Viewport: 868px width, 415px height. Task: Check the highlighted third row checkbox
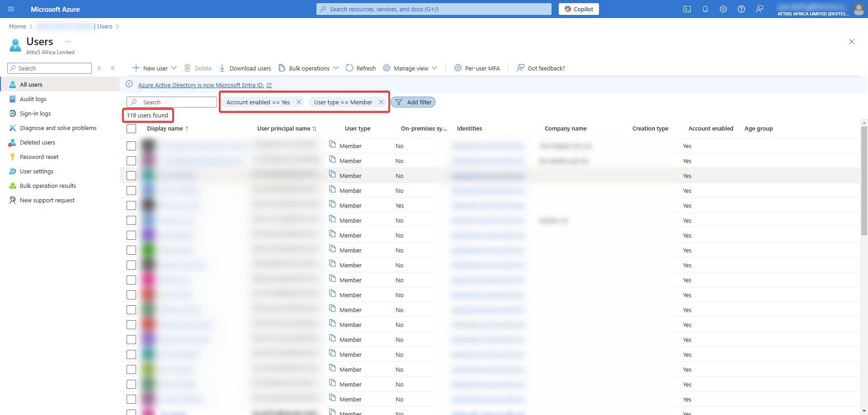(x=132, y=176)
